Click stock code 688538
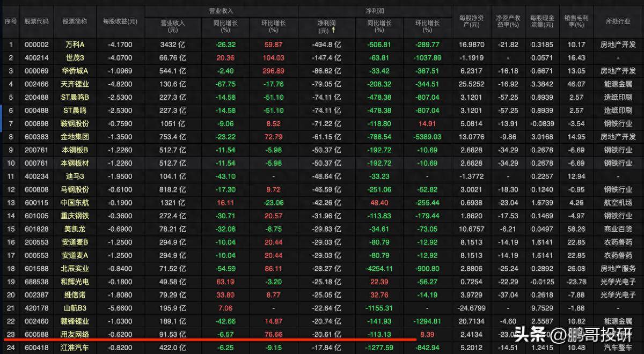 [36, 282]
